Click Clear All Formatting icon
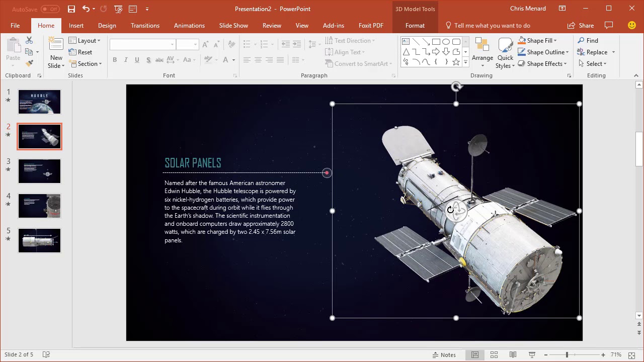This screenshot has height=362, width=644. (x=231, y=45)
